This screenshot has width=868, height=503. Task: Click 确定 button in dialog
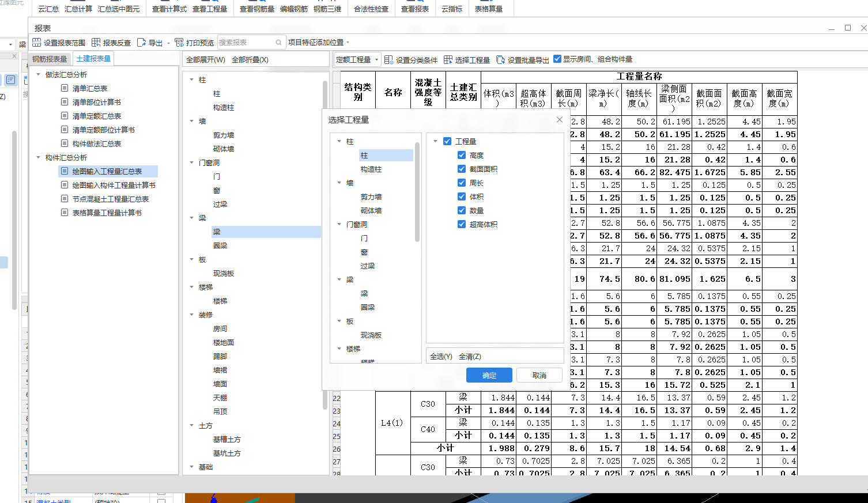point(489,375)
